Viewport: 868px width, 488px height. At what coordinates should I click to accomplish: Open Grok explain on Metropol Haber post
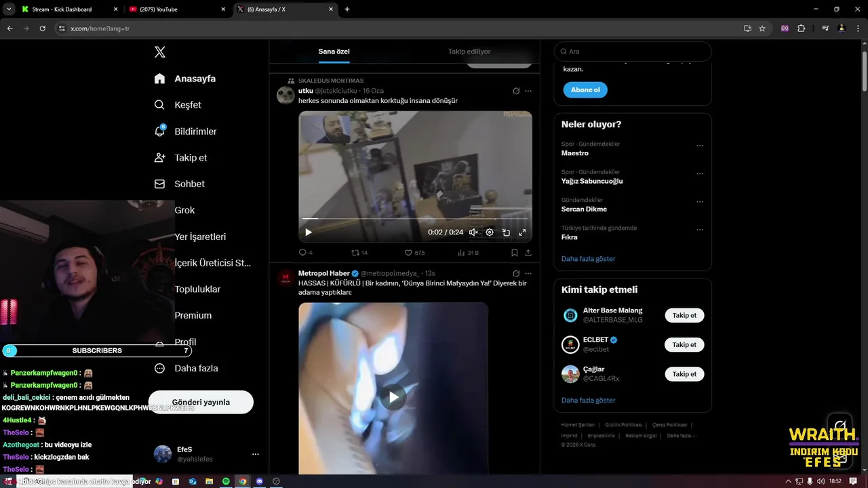pyautogui.click(x=516, y=274)
